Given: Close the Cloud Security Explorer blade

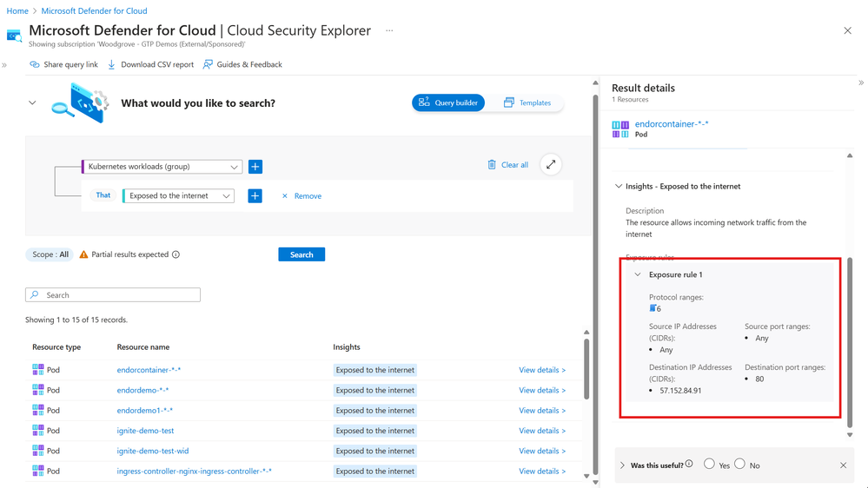Looking at the screenshot, I should point(847,30).
